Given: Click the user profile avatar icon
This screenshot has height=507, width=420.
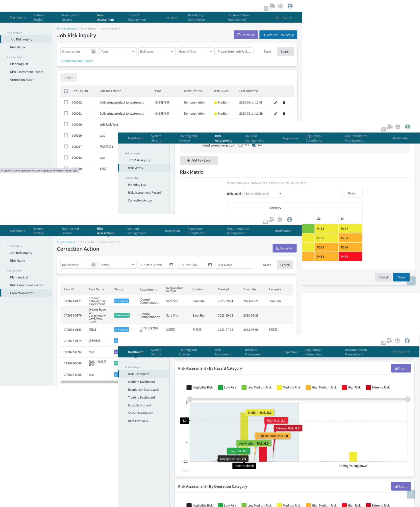Looking at the screenshot, I should coord(290,6).
